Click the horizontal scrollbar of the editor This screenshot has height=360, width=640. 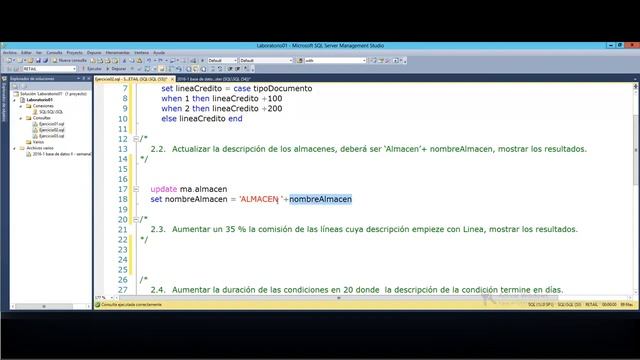coord(339,298)
